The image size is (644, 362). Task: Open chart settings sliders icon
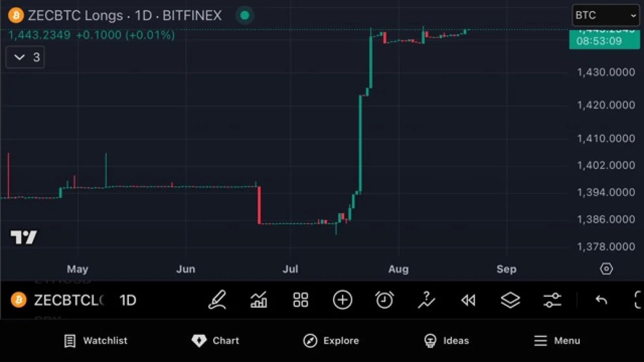tap(552, 300)
